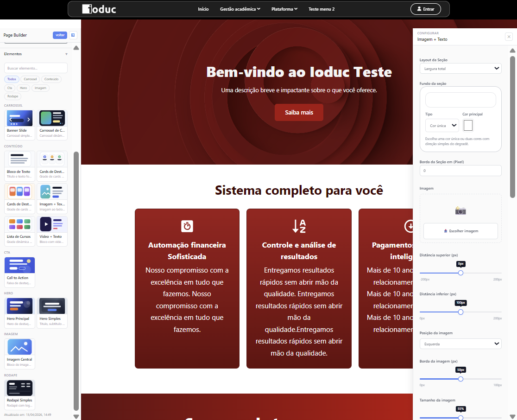Pick the Bloco de Texto content element
The width and height of the screenshot is (517, 420).
[x=19, y=160]
